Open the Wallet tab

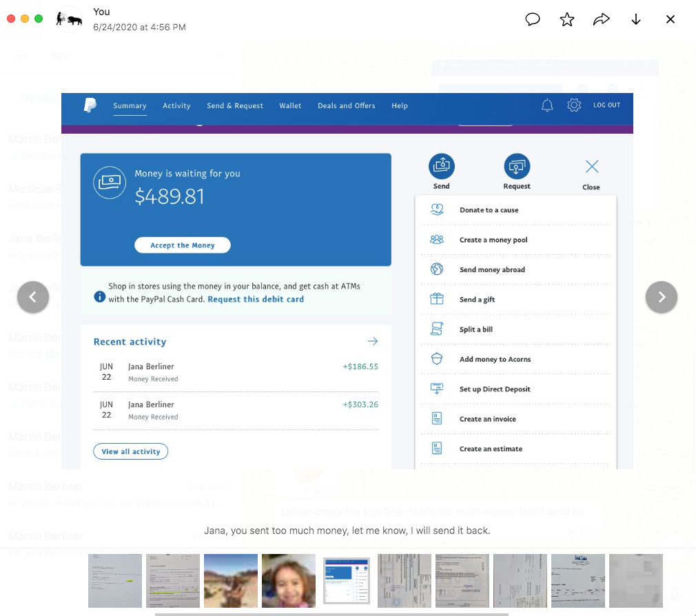click(290, 105)
